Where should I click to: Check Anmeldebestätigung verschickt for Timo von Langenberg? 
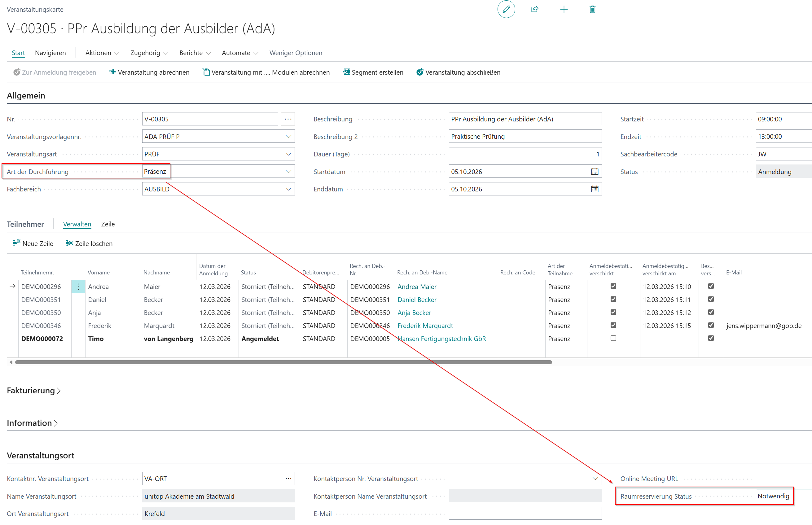(x=613, y=338)
